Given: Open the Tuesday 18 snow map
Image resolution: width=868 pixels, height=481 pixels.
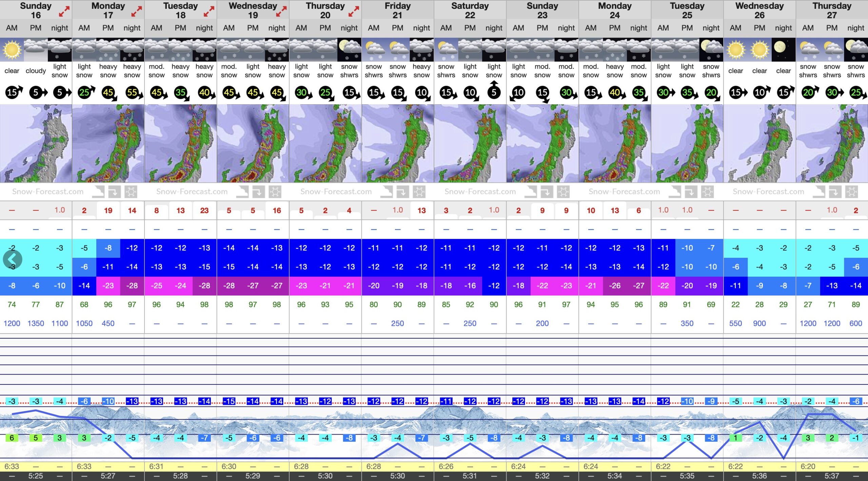Looking at the screenshot, I should click(x=181, y=144).
